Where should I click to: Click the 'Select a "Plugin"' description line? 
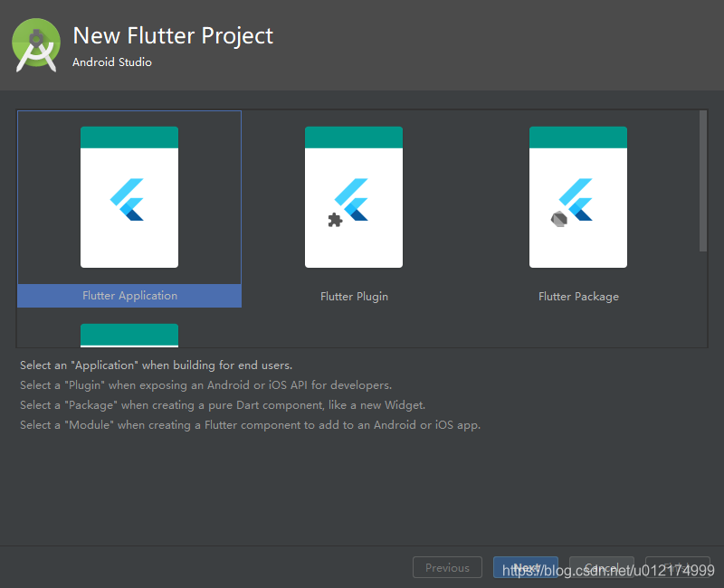coord(206,385)
